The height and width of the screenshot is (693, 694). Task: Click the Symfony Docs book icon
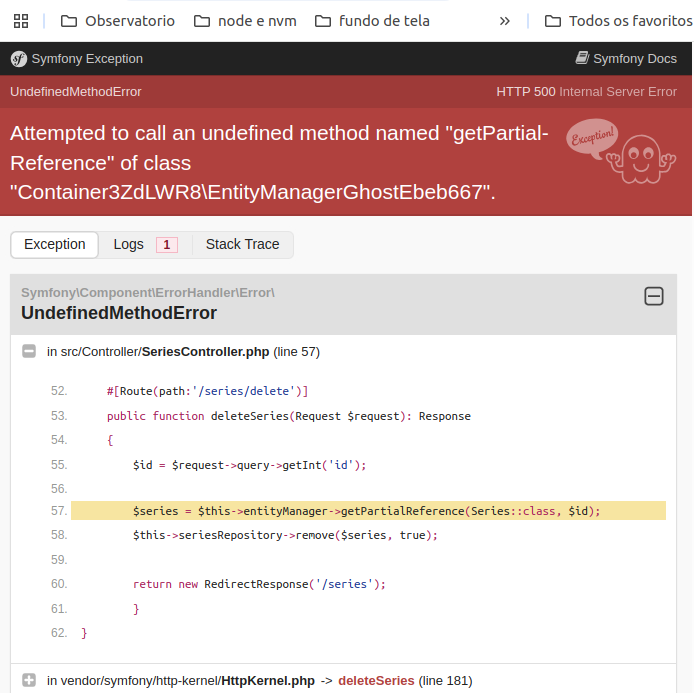pos(582,58)
